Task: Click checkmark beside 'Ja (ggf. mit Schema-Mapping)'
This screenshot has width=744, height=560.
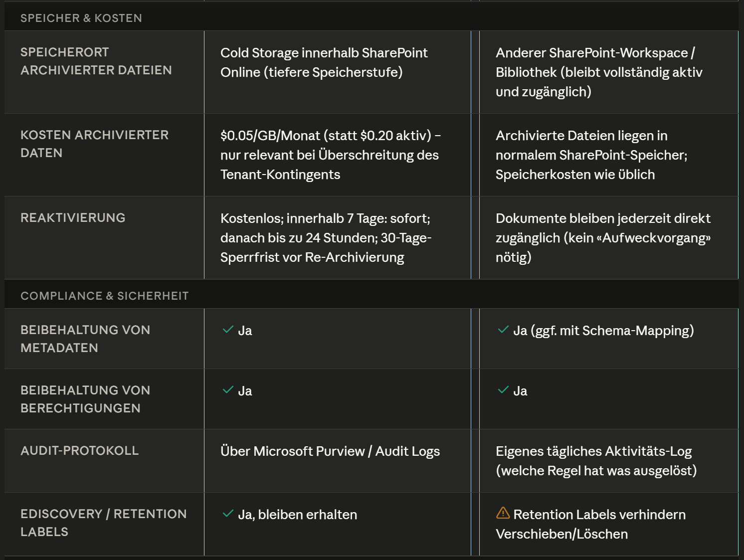Action: (503, 330)
